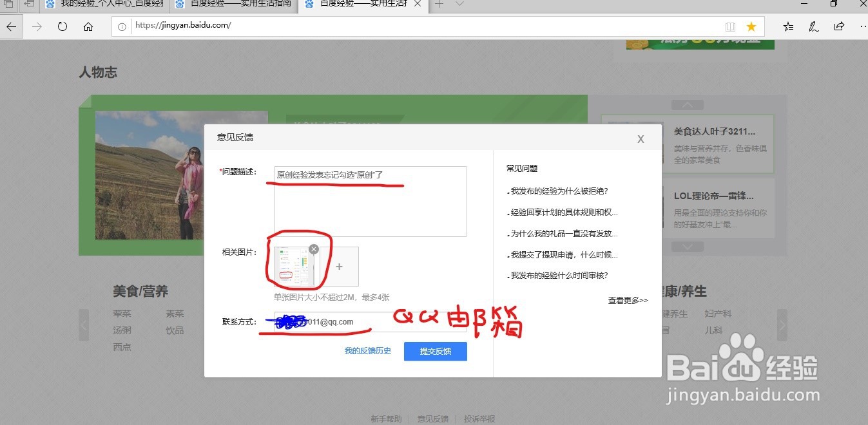Open 我的反馈历史 feedback history link
Viewport: 868px width, 425px height.
[x=367, y=351]
